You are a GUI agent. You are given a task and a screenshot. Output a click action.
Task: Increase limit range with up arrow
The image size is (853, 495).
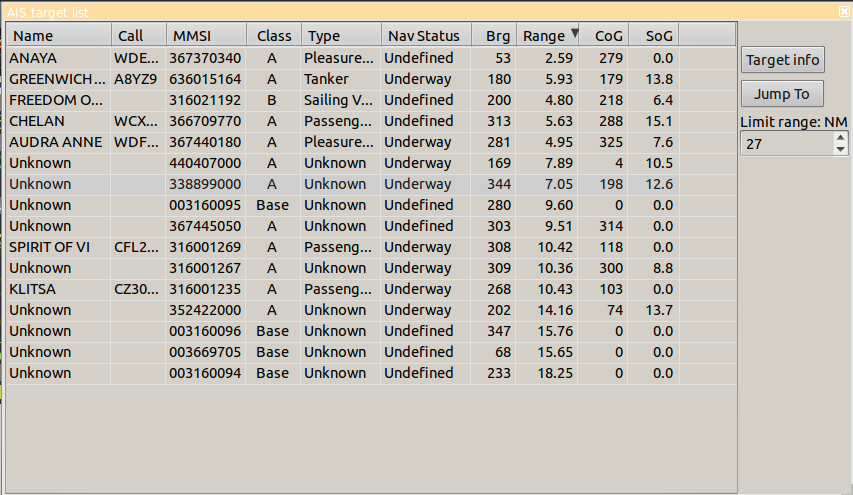(x=840, y=138)
